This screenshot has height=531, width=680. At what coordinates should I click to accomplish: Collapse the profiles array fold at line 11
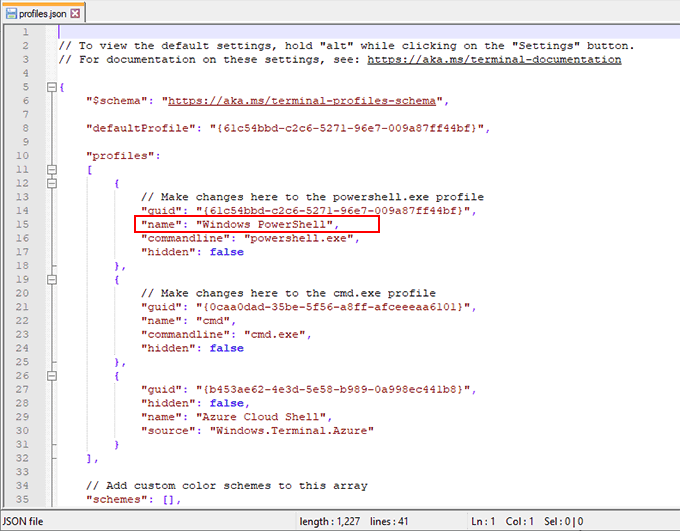(51, 170)
